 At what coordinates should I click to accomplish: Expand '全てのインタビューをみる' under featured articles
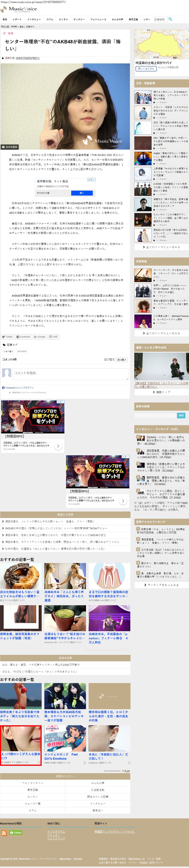(161, 247)
